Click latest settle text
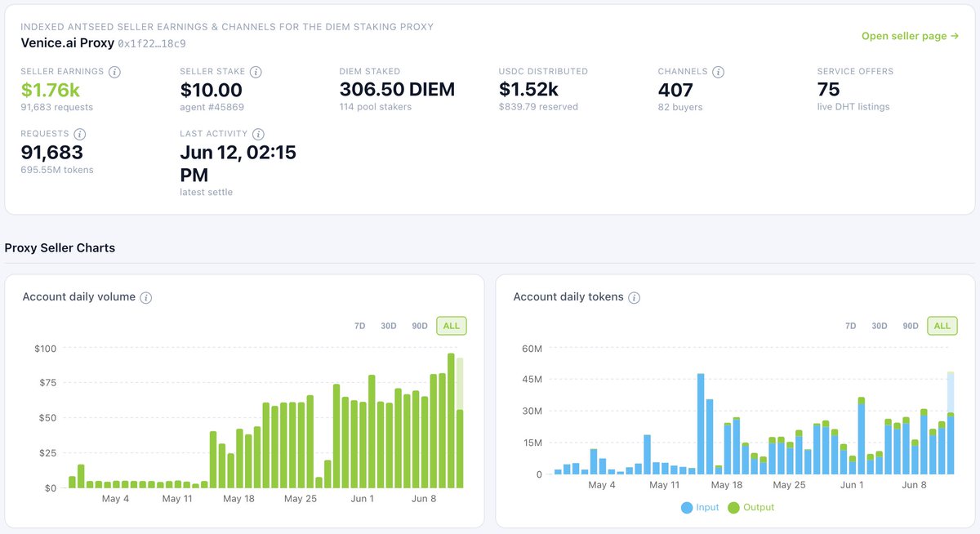 point(207,192)
